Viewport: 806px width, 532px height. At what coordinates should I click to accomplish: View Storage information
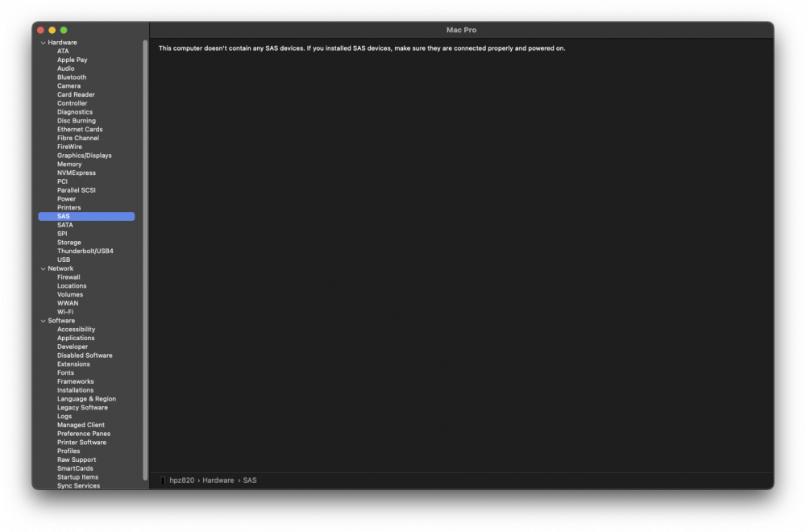click(x=69, y=243)
